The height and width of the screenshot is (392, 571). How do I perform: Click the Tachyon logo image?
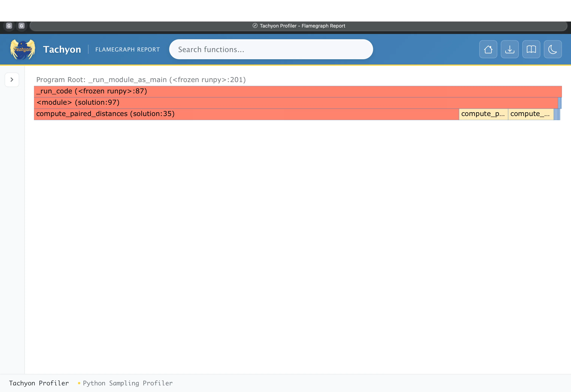pyautogui.click(x=23, y=49)
